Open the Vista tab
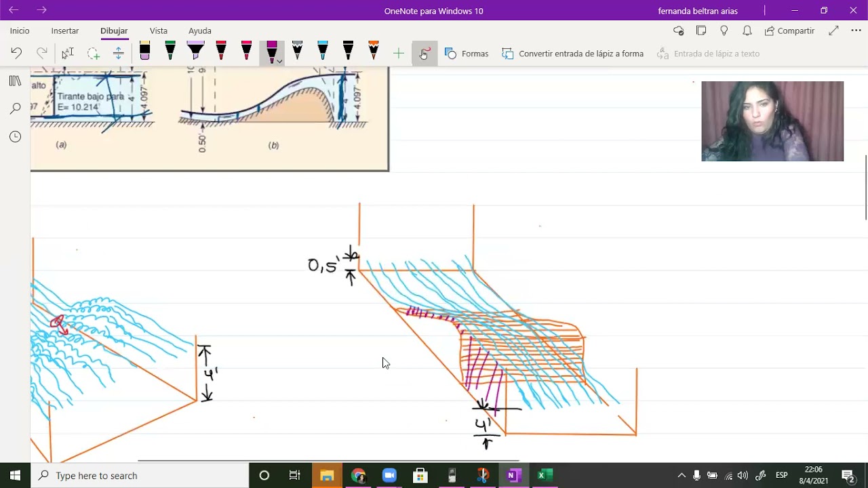 [159, 30]
